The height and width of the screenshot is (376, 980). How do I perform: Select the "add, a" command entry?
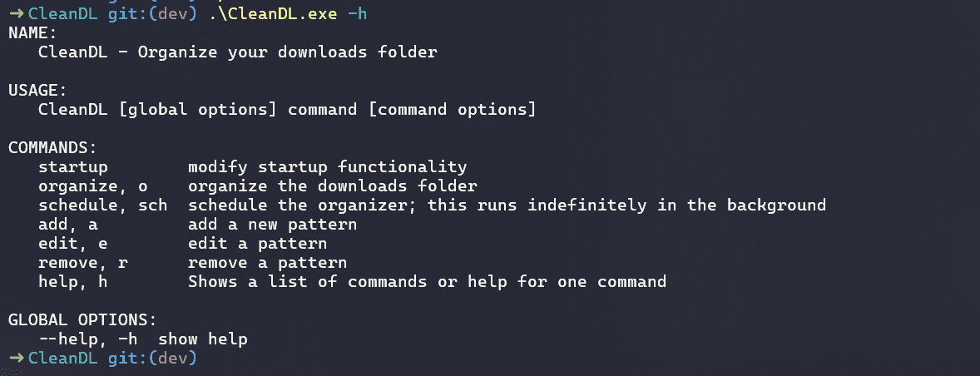(x=67, y=225)
